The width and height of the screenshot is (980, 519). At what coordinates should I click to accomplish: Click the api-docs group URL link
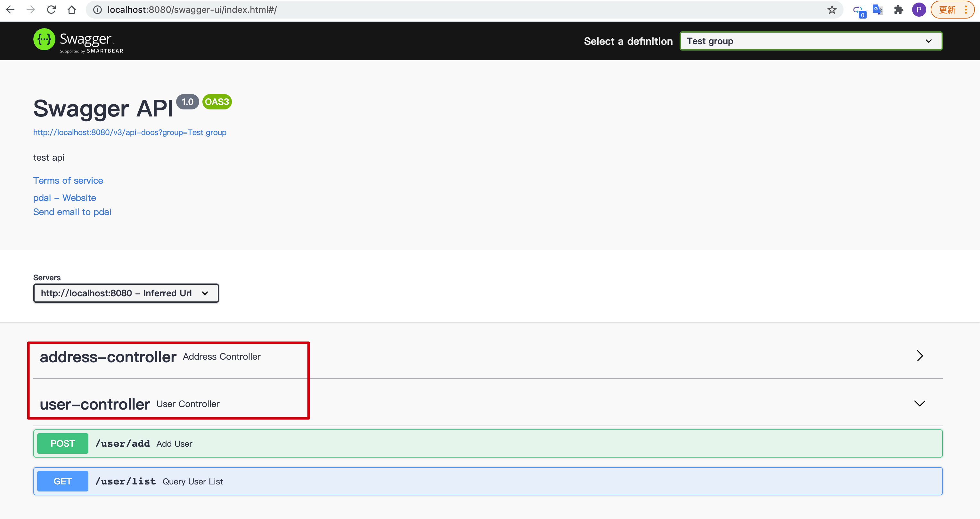tap(130, 132)
